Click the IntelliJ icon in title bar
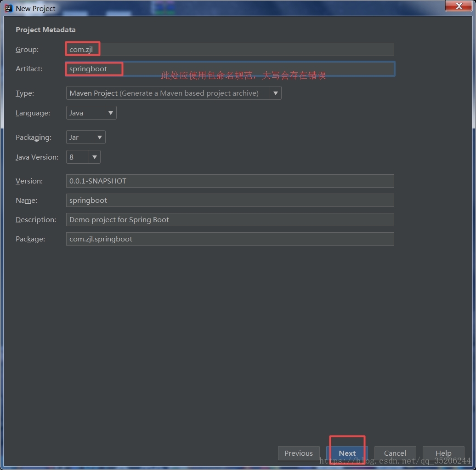The height and width of the screenshot is (470, 476). pyautogui.click(x=9, y=8)
